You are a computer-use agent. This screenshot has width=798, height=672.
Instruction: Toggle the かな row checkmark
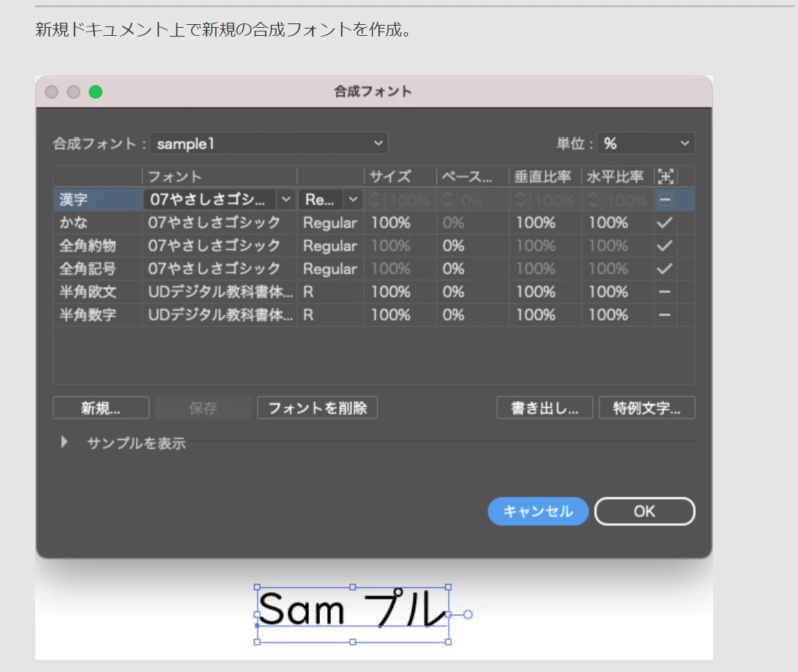pos(665,223)
